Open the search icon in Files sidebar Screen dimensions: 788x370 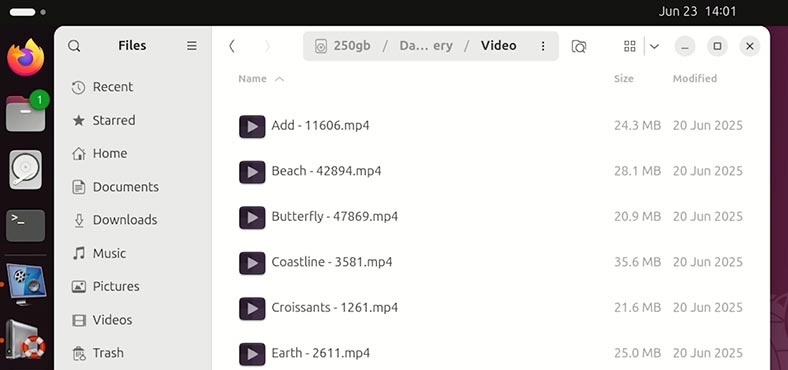[x=74, y=46]
